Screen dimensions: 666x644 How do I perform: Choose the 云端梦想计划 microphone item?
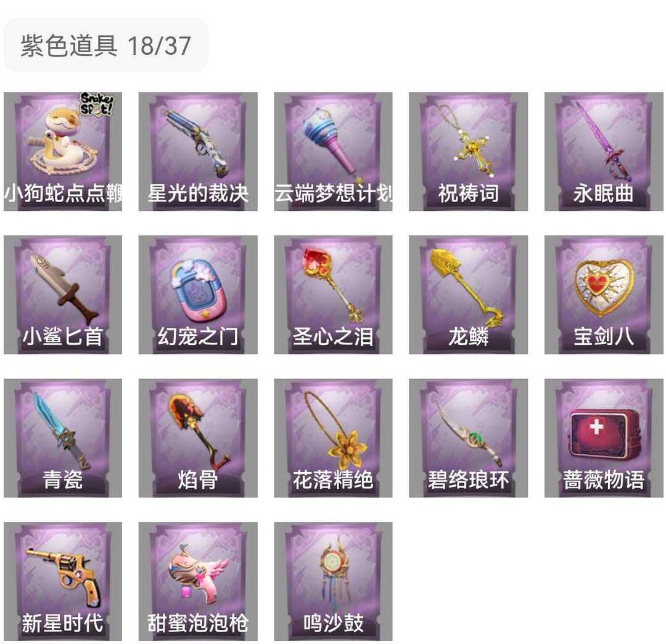pyautogui.click(x=333, y=152)
